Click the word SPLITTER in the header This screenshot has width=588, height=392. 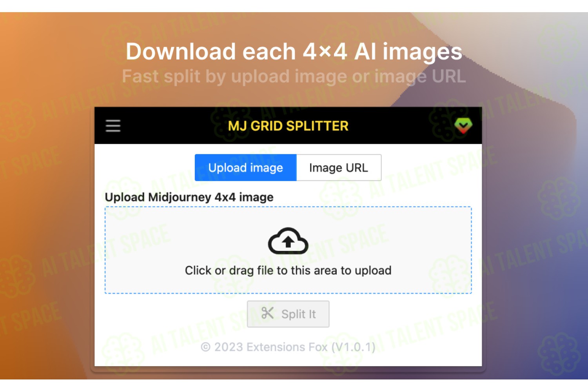[x=317, y=126]
